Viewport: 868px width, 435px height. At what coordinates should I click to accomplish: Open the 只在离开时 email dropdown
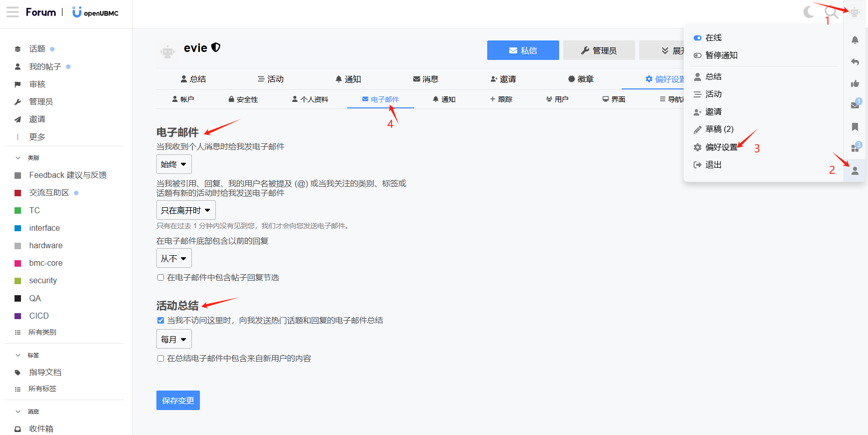click(x=185, y=210)
